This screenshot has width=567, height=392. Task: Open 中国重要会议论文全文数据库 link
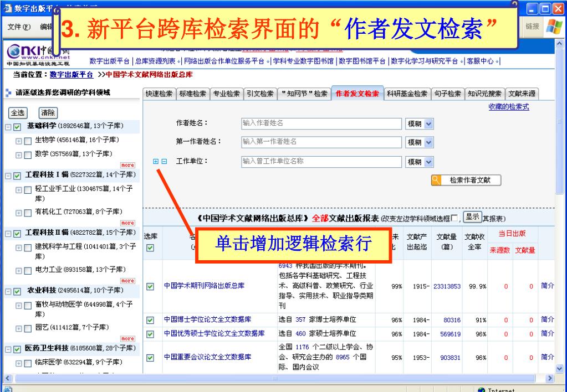[207, 357]
